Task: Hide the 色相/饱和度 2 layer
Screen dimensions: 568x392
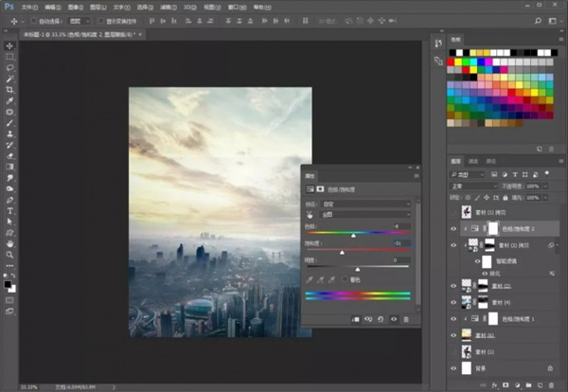Action: coord(453,228)
